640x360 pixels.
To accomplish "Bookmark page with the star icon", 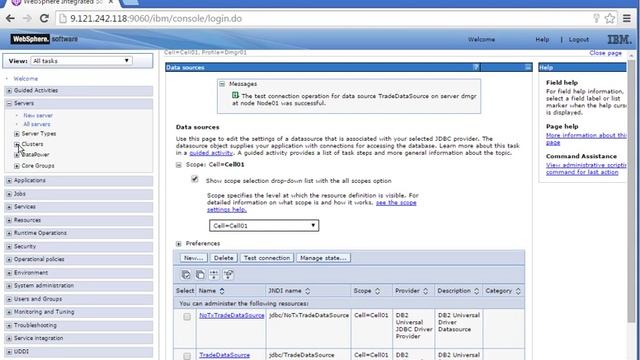I will coord(610,18).
